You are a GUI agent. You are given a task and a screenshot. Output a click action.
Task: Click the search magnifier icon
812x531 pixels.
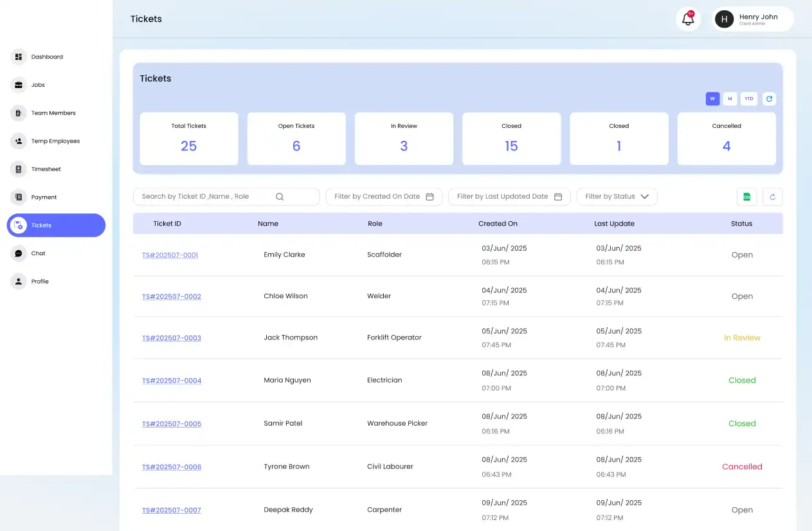pos(280,197)
